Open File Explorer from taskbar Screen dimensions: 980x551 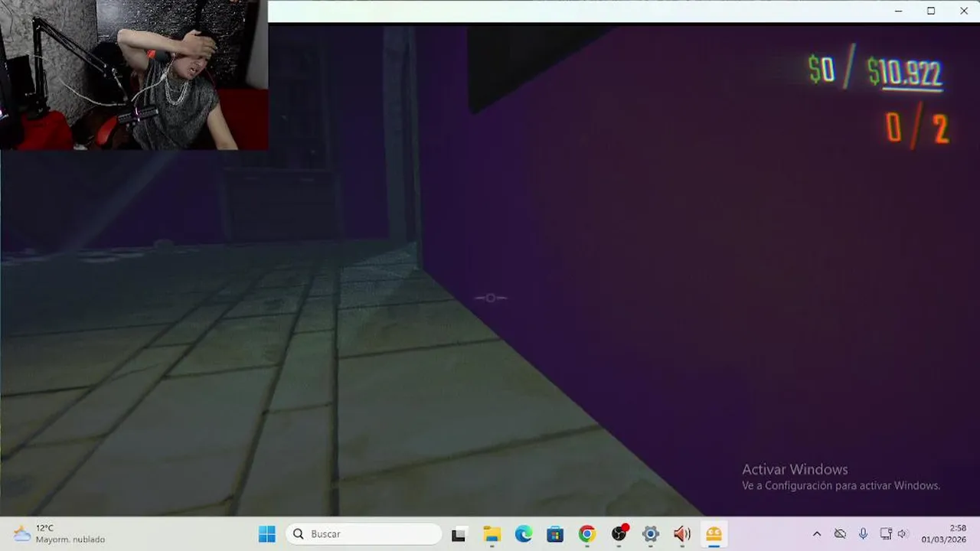pos(492,534)
